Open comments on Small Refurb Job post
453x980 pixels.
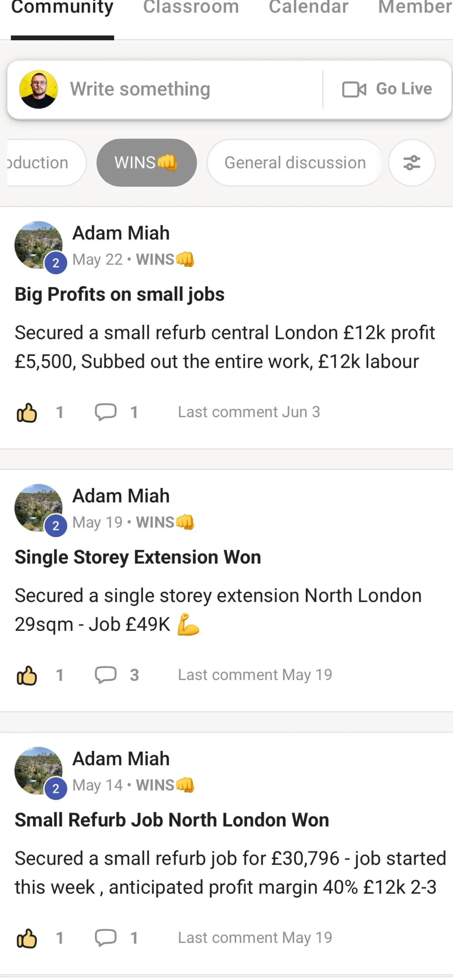click(x=106, y=937)
